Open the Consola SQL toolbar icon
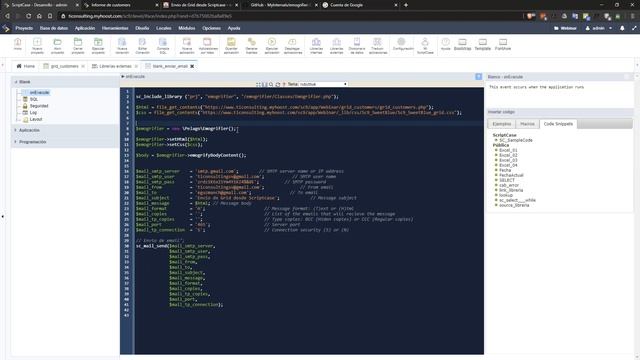640x360 pixels. pyautogui.click(x=163, y=46)
